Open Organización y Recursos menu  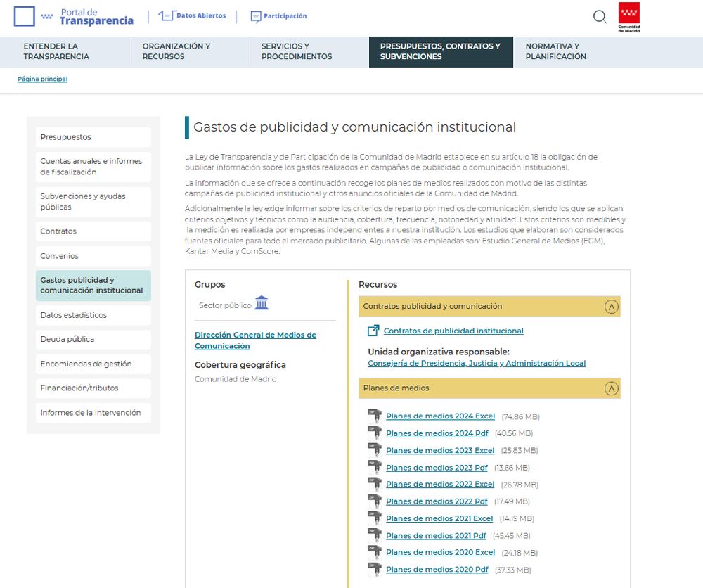(x=190, y=51)
